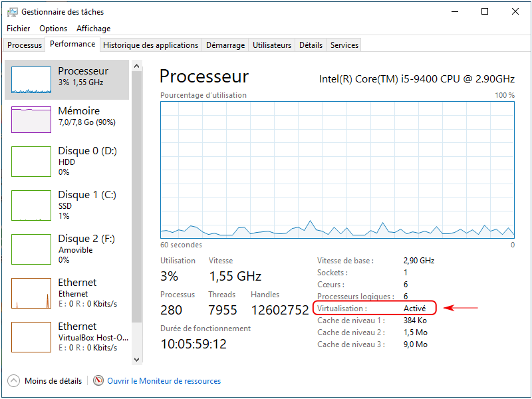
Task: Click the Ouvrir le Moniteur de ressources link
Action: [164, 381]
